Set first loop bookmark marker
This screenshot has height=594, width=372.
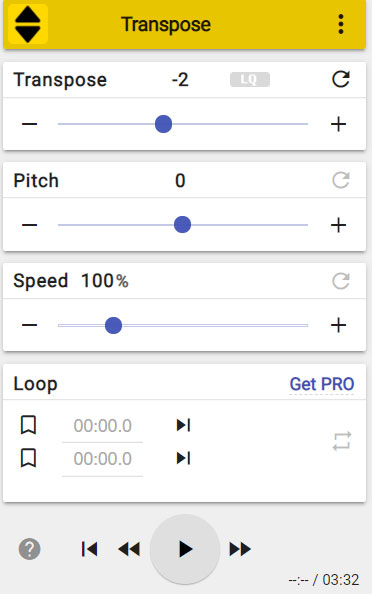point(28,425)
